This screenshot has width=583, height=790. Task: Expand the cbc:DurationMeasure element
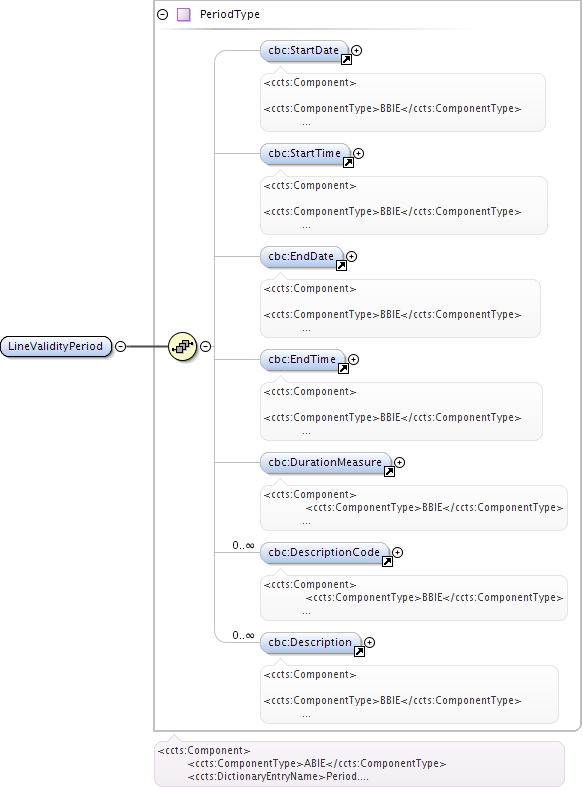pyautogui.click(x=400, y=462)
